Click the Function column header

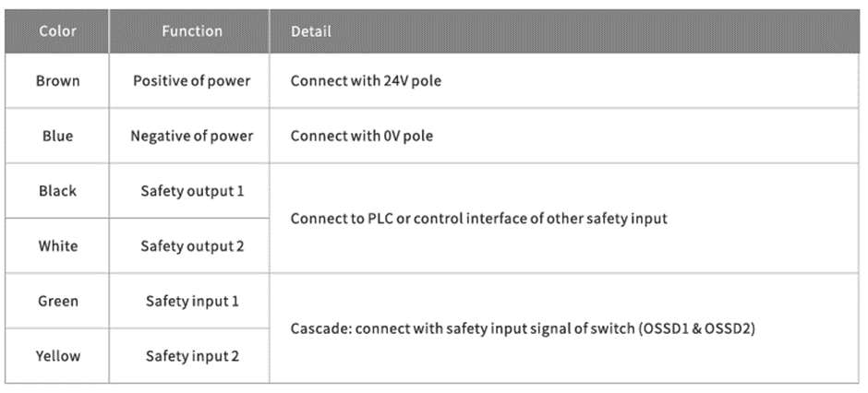(191, 31)
